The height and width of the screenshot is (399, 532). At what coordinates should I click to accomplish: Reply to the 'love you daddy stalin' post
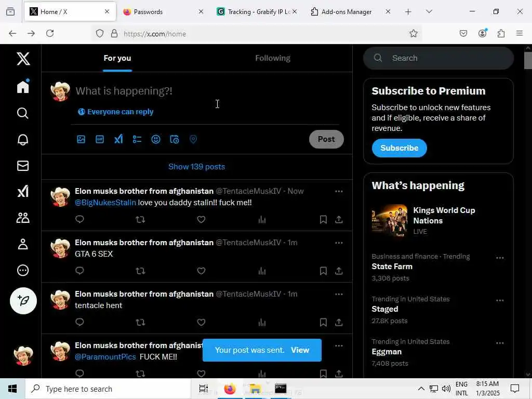tap(79, 219)
